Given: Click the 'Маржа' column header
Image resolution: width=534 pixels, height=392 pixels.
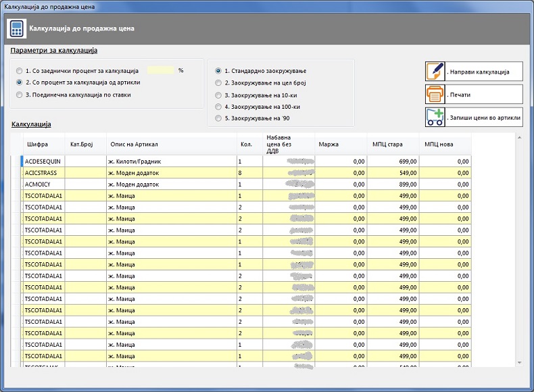Looking at the screenshot, I should 341,144.
